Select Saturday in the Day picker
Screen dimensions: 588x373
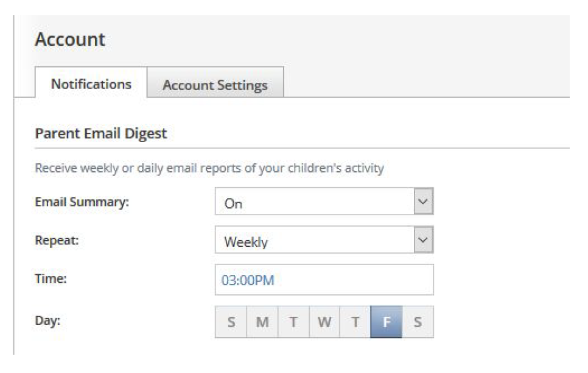coord(418,322)
